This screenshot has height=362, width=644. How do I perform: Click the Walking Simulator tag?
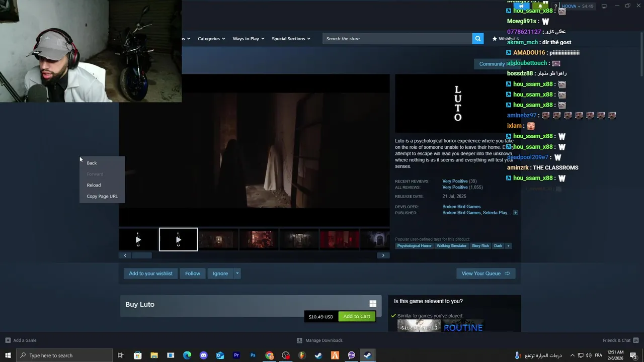point(451,246)
